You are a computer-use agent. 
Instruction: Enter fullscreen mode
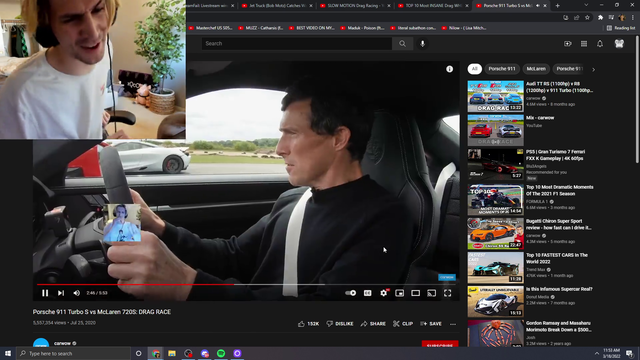pyautogui.click(x=448, y=293)
